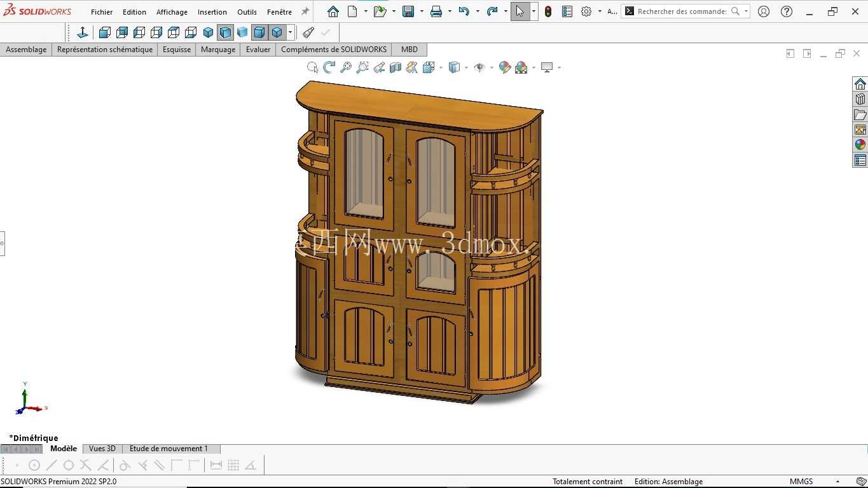Viewport: 868px width, 488px height.
Task: Save the assembly with floppy icon
Action: click(x=408, y=11)
